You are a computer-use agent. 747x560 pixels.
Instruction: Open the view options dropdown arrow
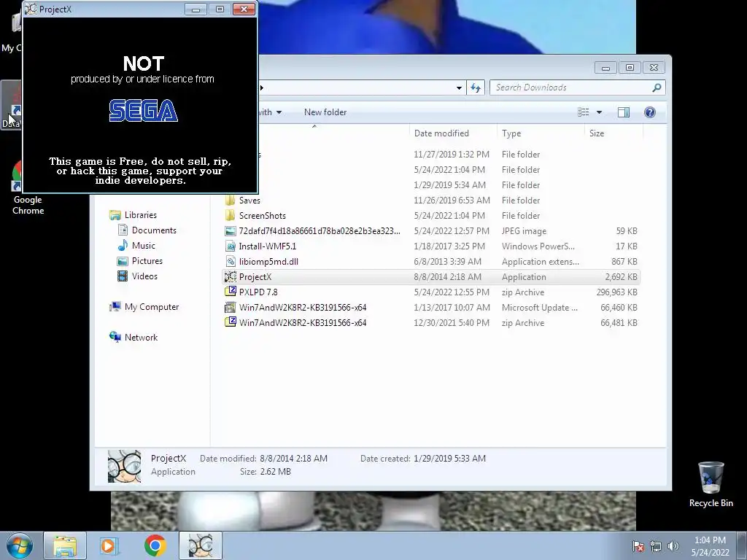[600, 112]
